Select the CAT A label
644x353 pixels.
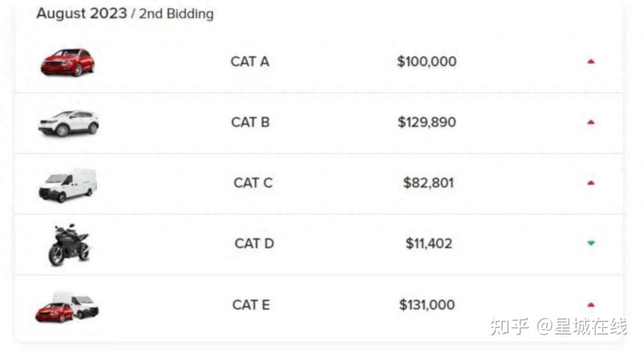[x=250, y=61]
